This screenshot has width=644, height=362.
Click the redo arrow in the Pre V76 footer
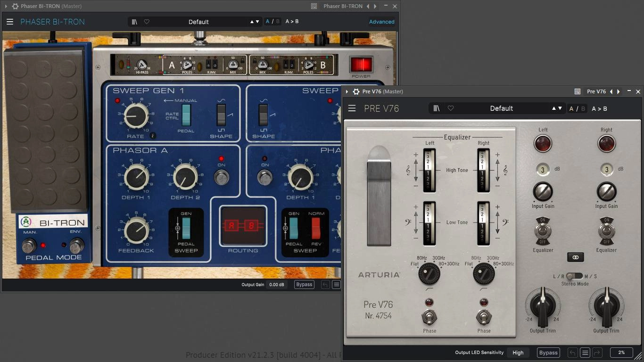597,353
